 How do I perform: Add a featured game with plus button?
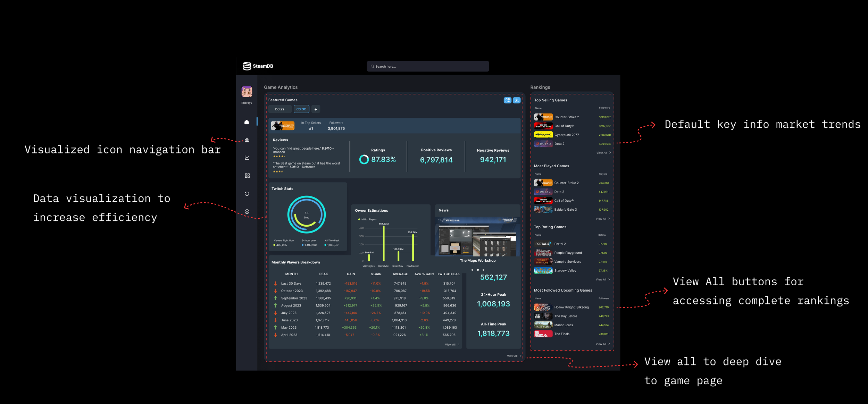pos(316,109)
